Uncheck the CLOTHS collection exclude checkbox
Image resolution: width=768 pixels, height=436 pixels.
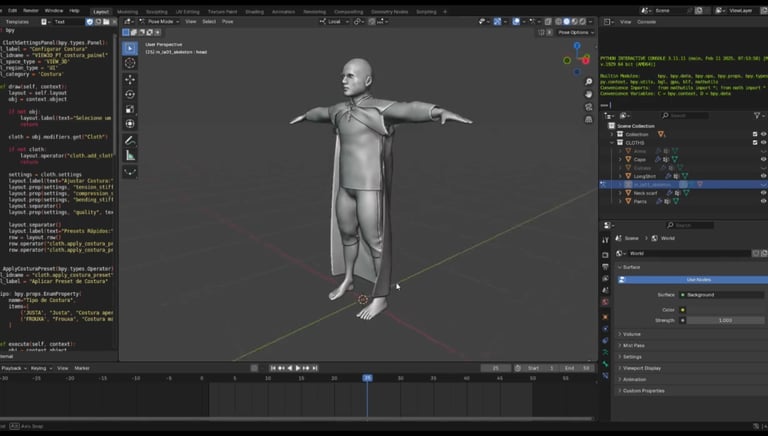755,143
